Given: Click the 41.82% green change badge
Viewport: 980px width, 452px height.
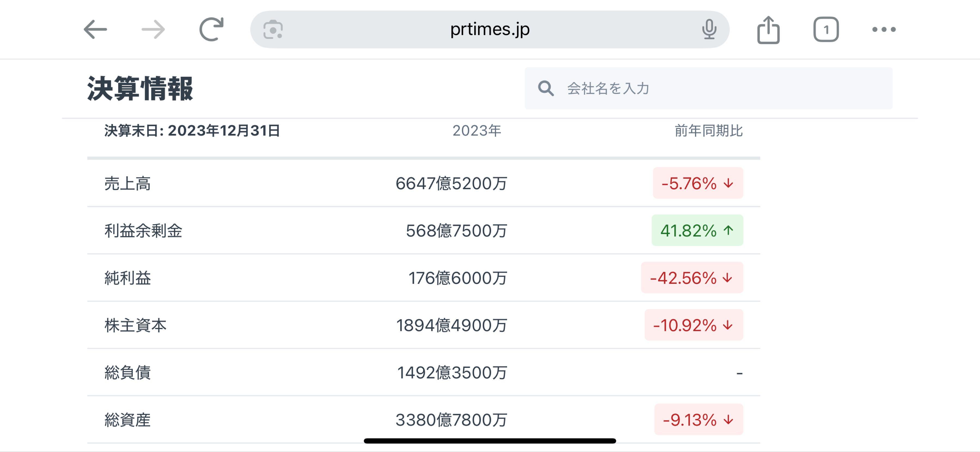Looking at the screenshot, I should pyautogui.click(x=697, y=230).
